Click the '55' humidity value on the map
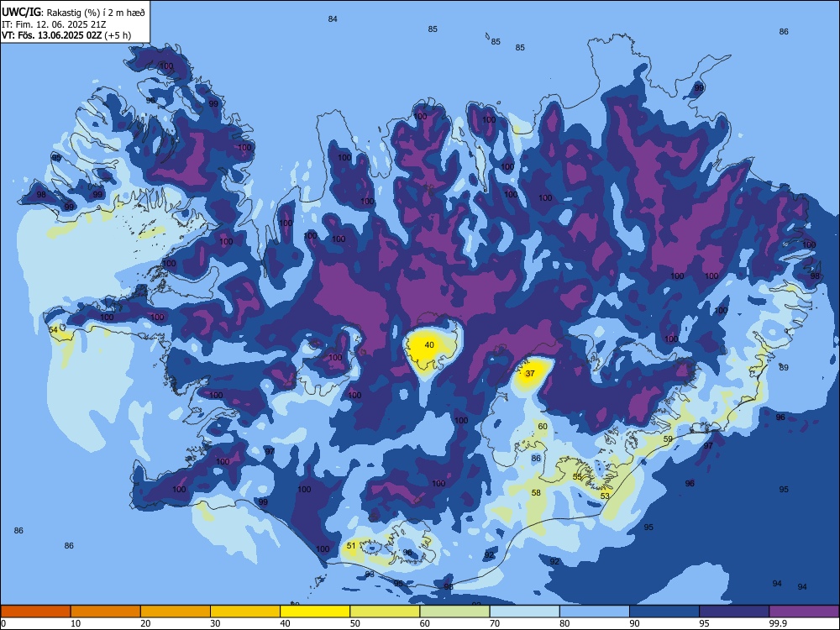Viewport: 840px width, 630px height. pyautogui.click(x=577, y=477)
